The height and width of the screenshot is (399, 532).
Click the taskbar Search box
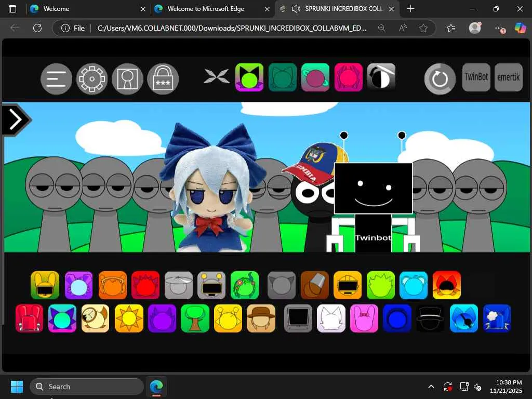87,387
